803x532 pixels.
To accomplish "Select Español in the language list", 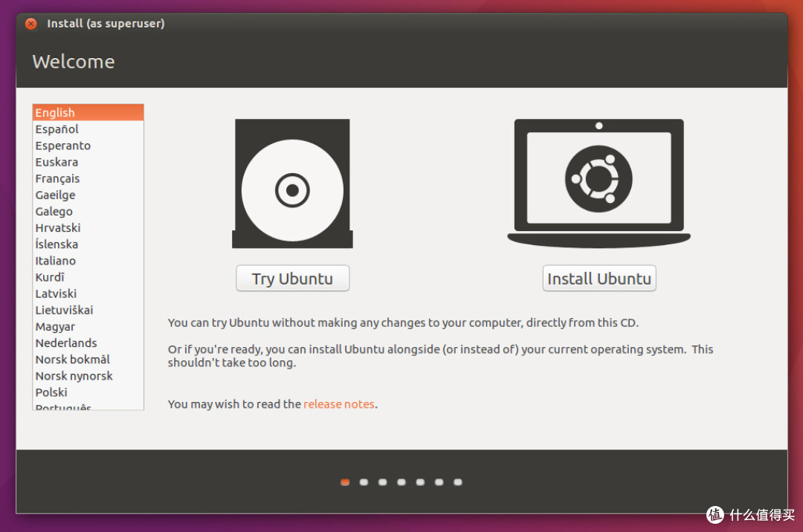I will coord(88,129).
